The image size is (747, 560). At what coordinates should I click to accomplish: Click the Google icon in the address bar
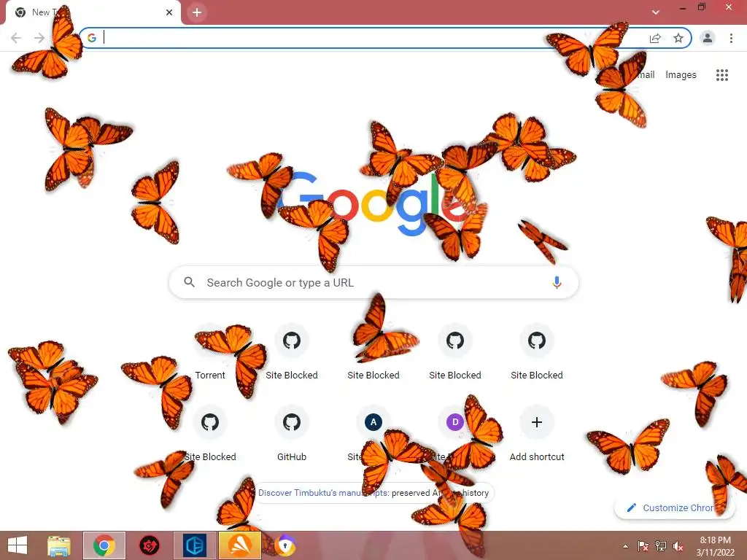(x=92, y=38)
